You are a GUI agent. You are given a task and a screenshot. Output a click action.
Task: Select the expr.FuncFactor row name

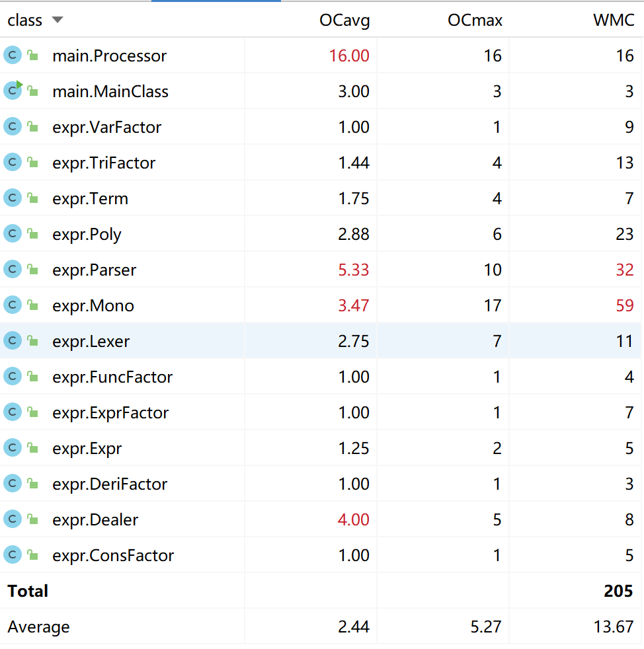point(112,377)
